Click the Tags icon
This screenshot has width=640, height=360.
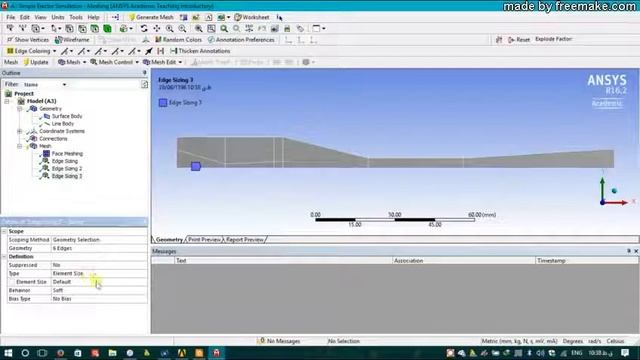[x=300, y=29]
